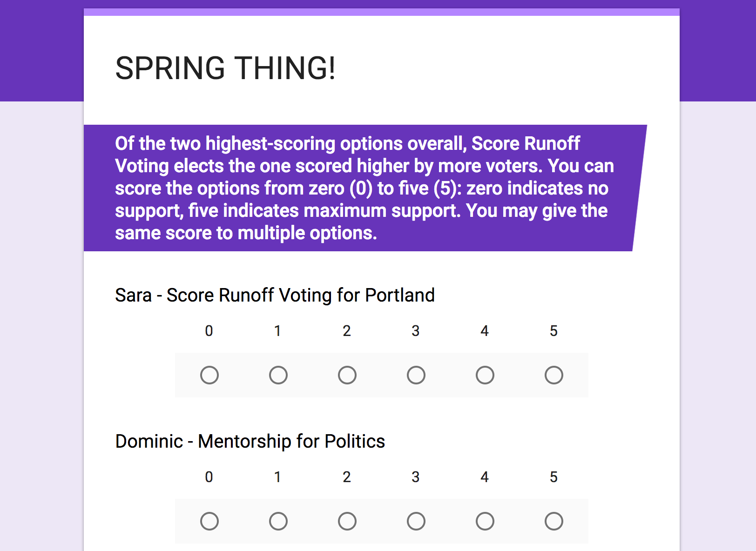Select score 1 for Dominic's proposal
Image resolution: width=756 pixels, height=551 pixels.
click(x=278, y=521)
